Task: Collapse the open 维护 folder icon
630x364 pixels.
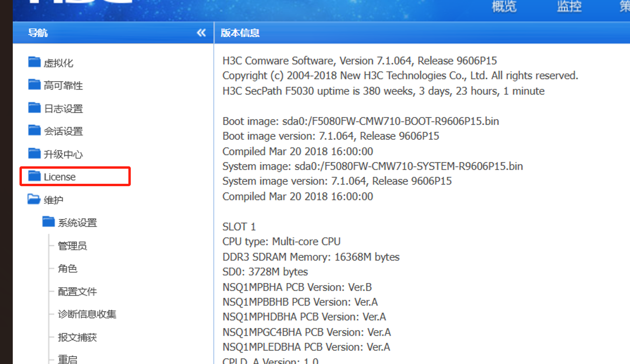Action: pyautogui.click(x=34, y=199)
